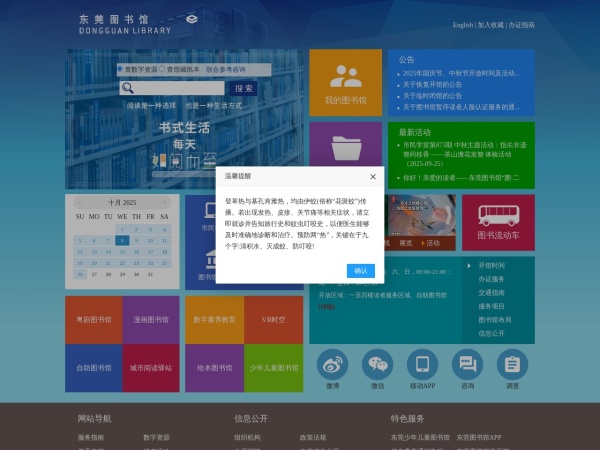
Task: Open footer link 政策法规
Action: pyautogui.click(x=313, y=437)
